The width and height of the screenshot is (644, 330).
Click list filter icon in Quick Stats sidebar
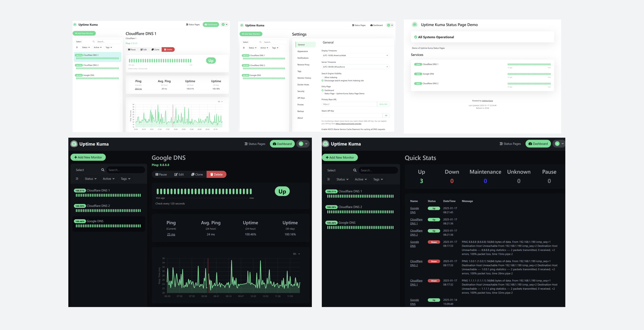328,179
